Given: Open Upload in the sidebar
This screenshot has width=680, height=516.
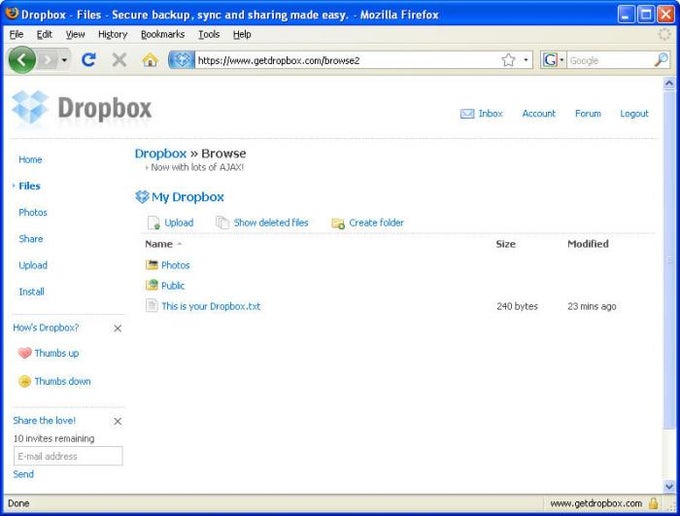Looking at the screenshot, I should (33, 265).
